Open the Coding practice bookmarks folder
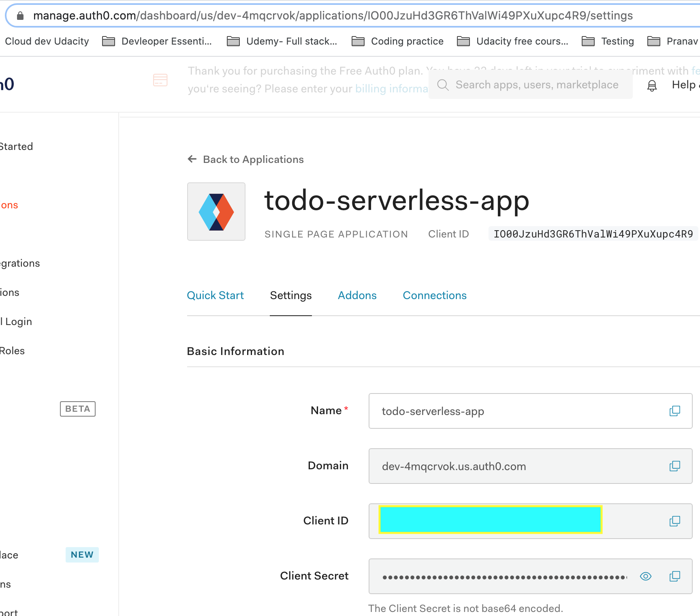 click(398, 41)
